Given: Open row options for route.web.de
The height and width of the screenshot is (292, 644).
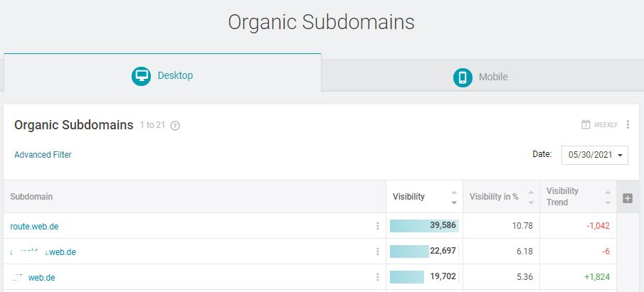Looking at the screenshot, I should pos(377,226).
